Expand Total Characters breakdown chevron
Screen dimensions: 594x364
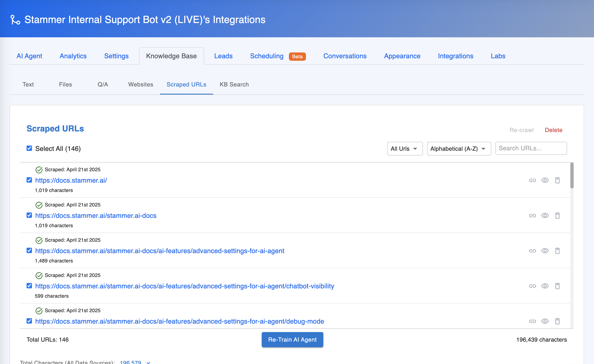(149, 362)
